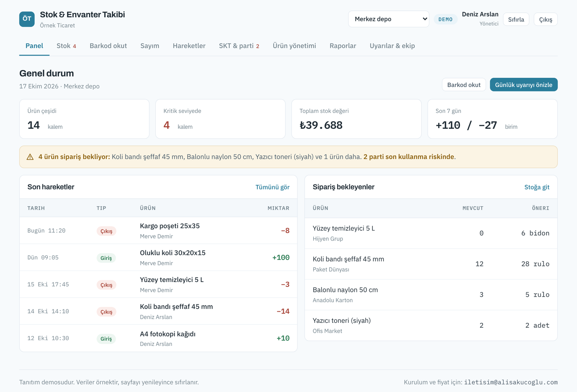Click the MIKTAR column header

(x=279, y=208)
